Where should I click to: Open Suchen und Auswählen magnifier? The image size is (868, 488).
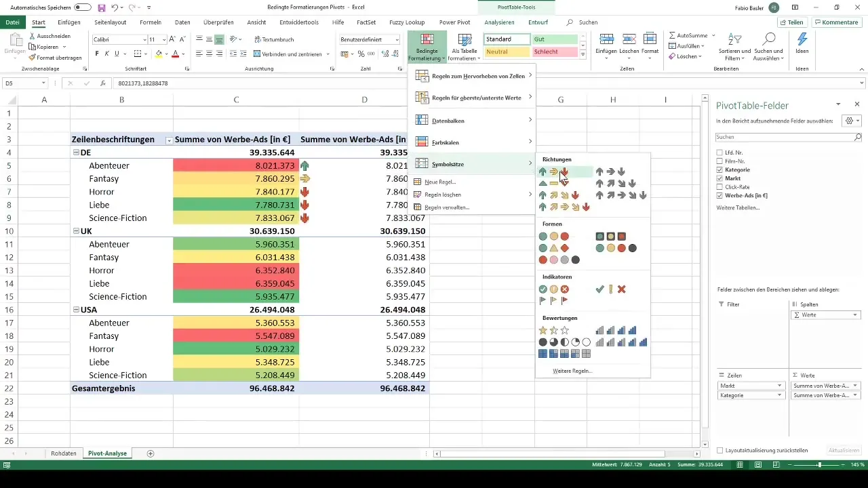770,46
